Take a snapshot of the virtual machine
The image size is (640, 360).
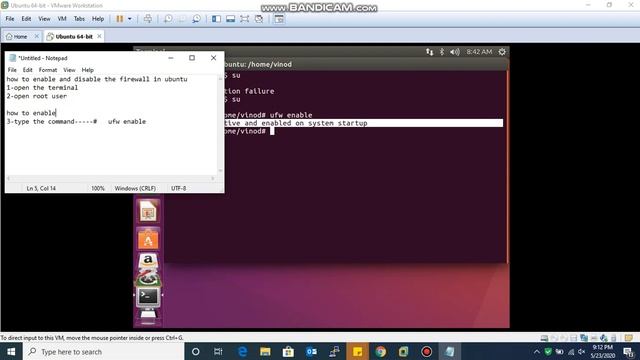(x=168, y=19)
